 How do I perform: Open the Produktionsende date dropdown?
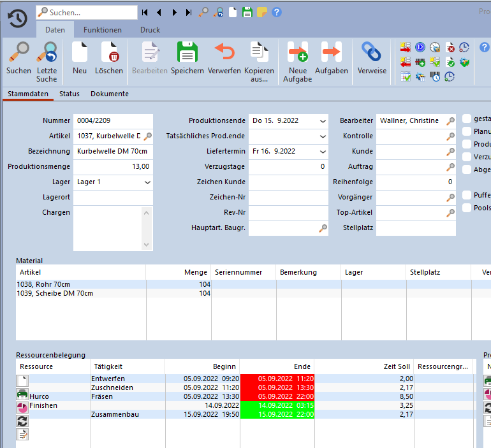pos(323,121)
